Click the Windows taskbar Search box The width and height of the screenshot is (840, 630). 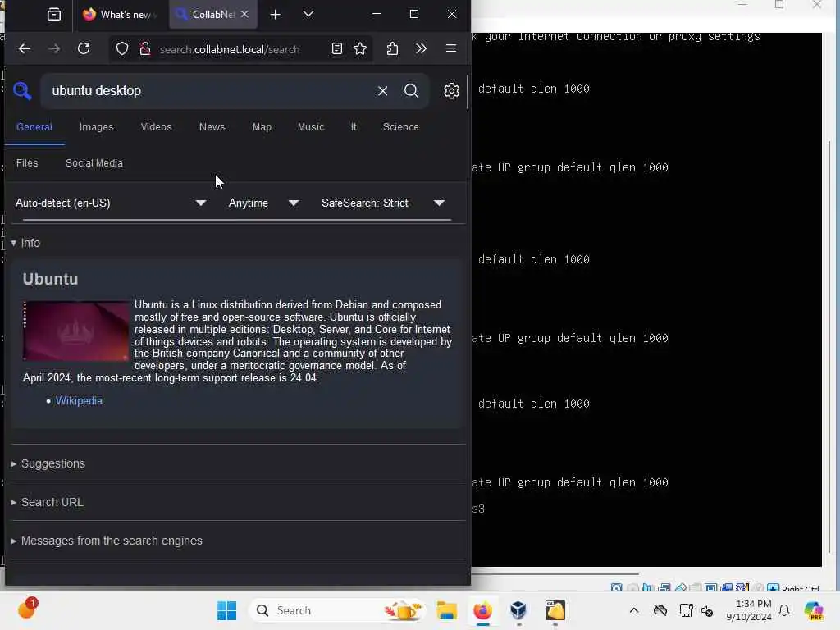[337, 610]
